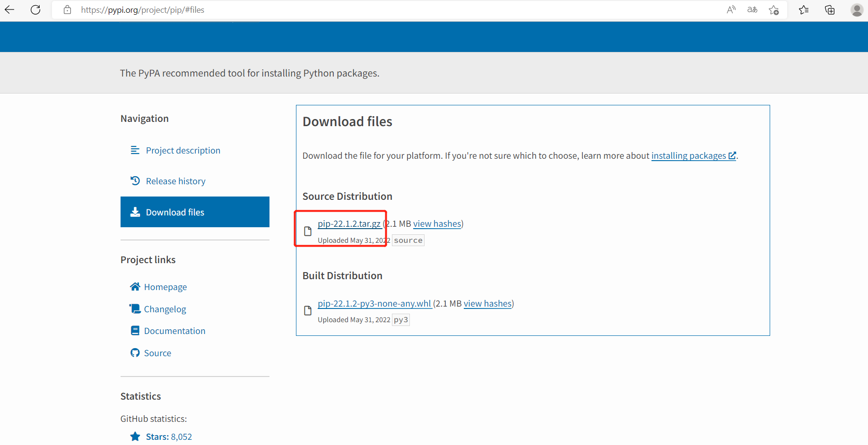This screenshot has height=445, width=868.
Task: Click the 'Statistics' sidebar heading
Action: pos(141,396)
